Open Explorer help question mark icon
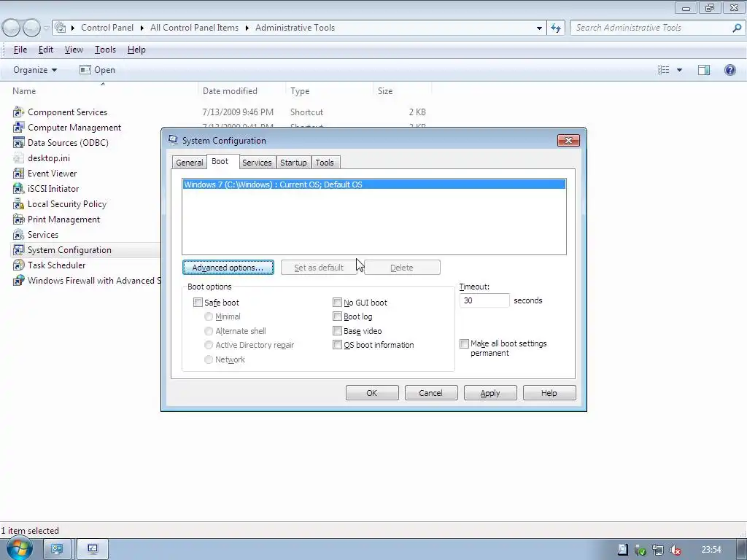The width and height of the screenshot is (747, 560). pos(729,70)
